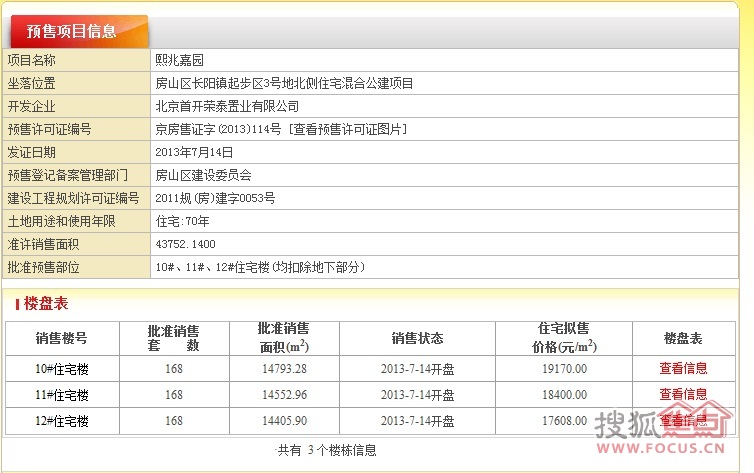Select developer 北京首开荣泰置业有限公司
This screenshot has height=473, width=754.
(x=227, y=106)
